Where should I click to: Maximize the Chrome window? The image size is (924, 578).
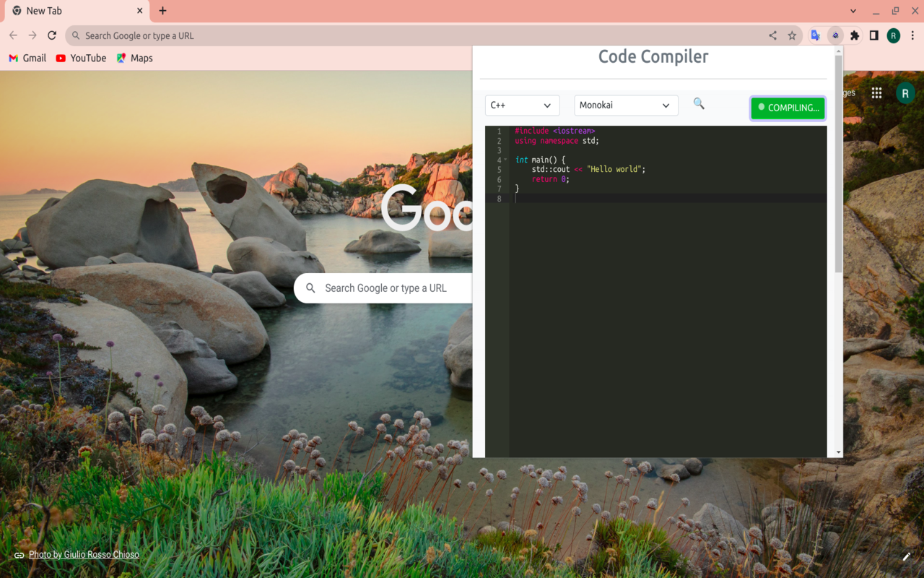[895, 11]
